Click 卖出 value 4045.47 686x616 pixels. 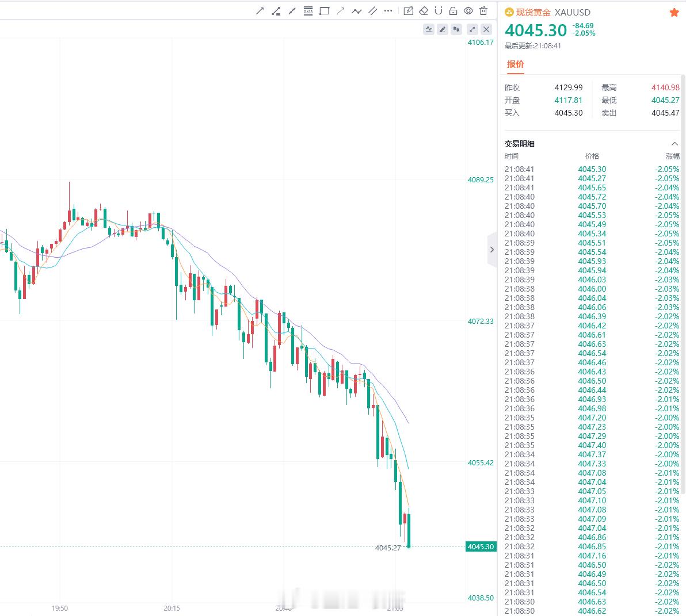point(665,113)
